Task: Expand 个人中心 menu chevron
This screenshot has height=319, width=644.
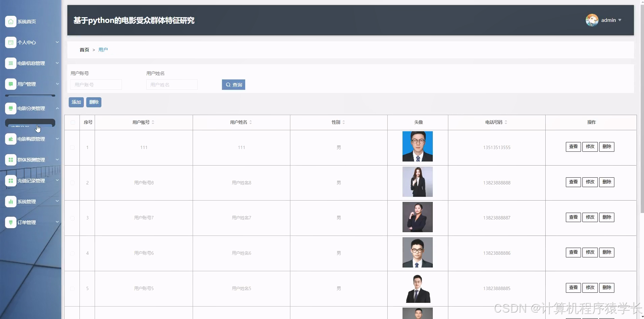Action: pyautogui.click(x=57, y=42)
